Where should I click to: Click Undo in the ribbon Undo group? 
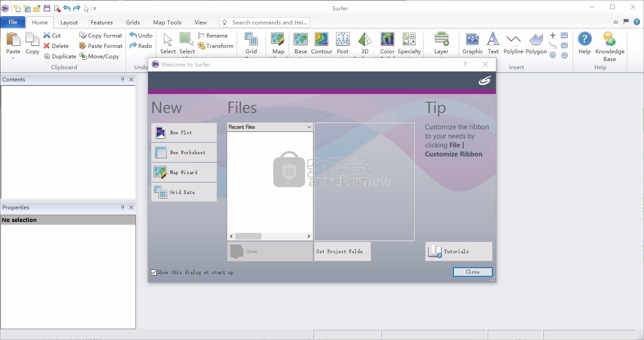click(141, 35)
